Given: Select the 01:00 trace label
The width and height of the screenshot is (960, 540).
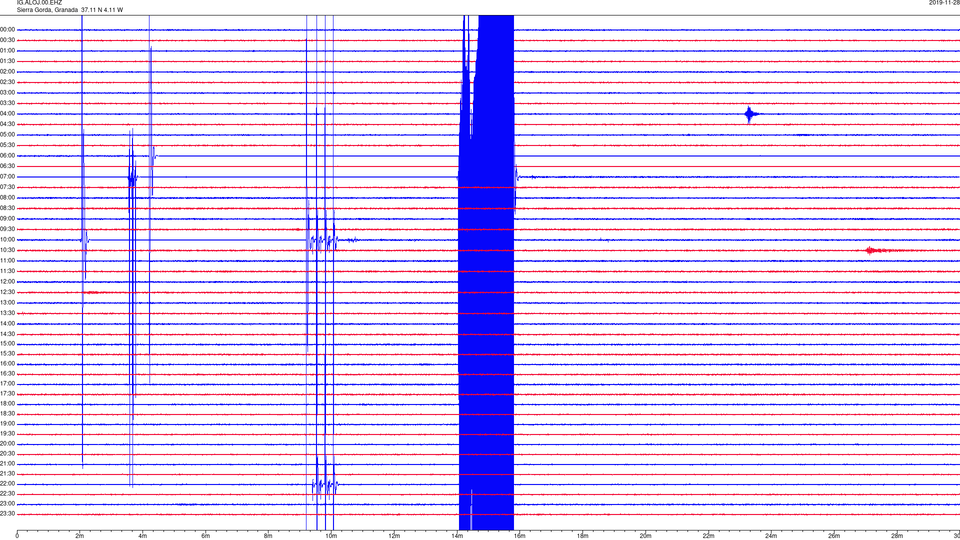Looking at the screenshot, I should [7, 51].
